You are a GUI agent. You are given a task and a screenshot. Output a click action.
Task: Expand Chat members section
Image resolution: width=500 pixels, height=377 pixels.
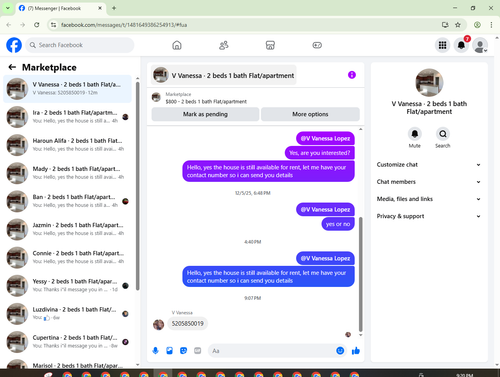point(429,182)
